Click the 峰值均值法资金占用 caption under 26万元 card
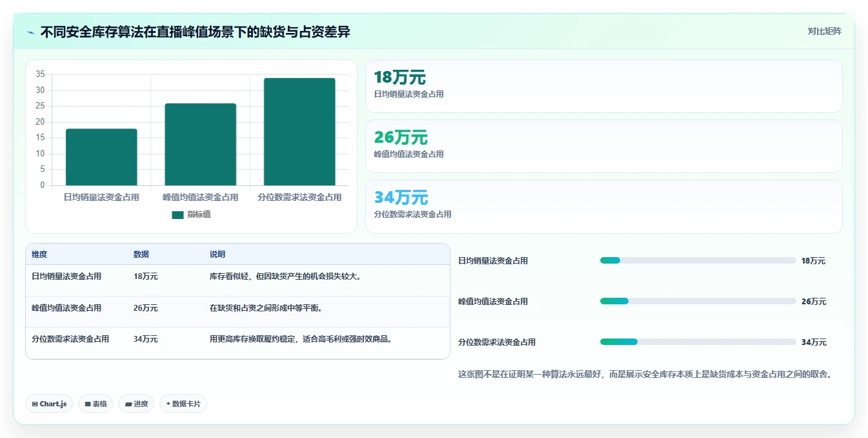 [x=409, y=154]
